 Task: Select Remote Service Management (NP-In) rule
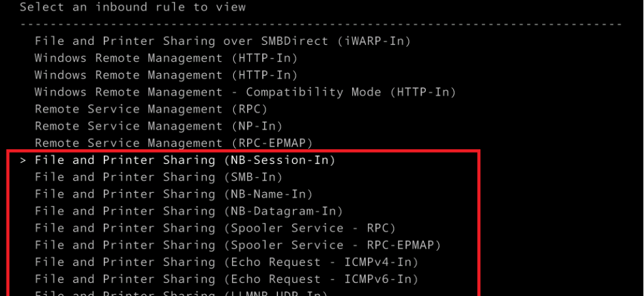(x=158, y=126)
